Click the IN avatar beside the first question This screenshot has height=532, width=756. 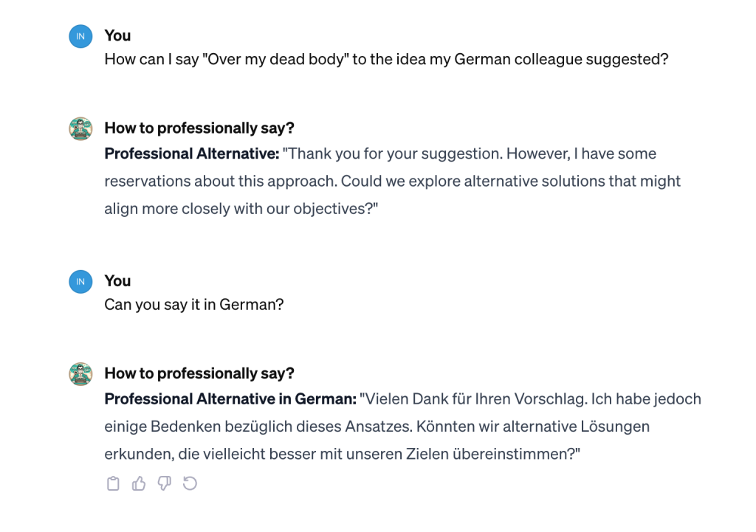80,36
